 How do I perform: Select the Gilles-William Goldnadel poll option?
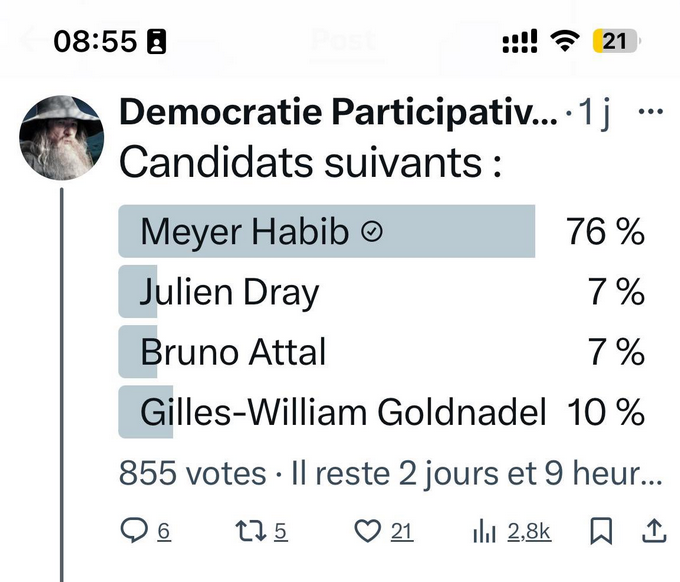coord(343,411)
